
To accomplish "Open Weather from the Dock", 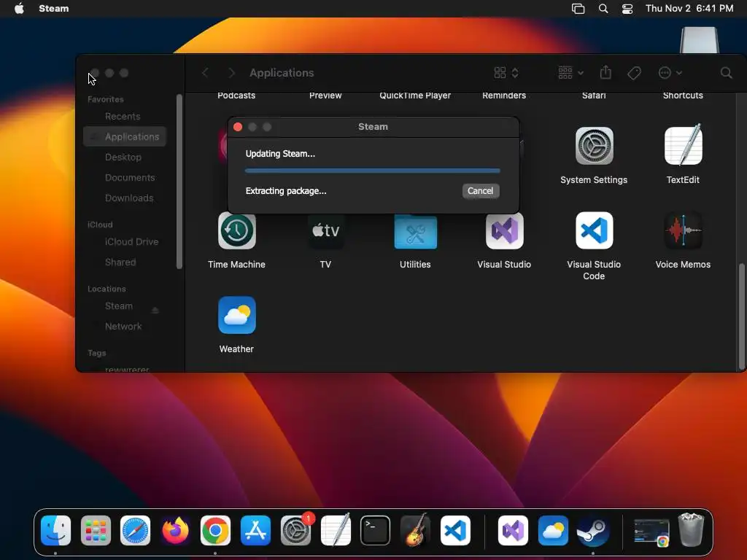I will coord(553,531).
